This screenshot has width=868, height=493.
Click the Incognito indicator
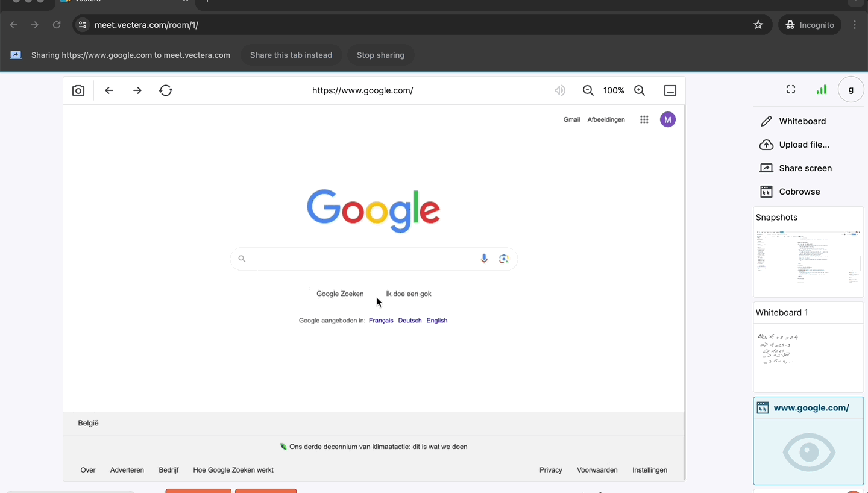tap(810, 25)
